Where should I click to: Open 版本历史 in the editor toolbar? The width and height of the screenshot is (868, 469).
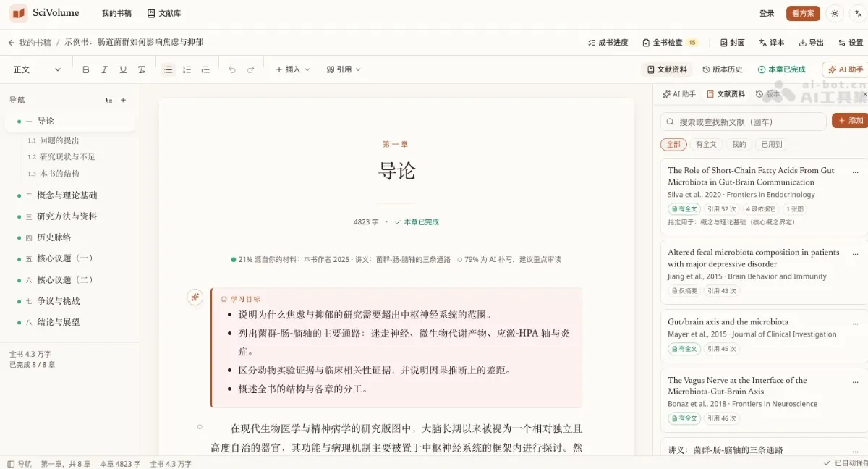[722, 69]
